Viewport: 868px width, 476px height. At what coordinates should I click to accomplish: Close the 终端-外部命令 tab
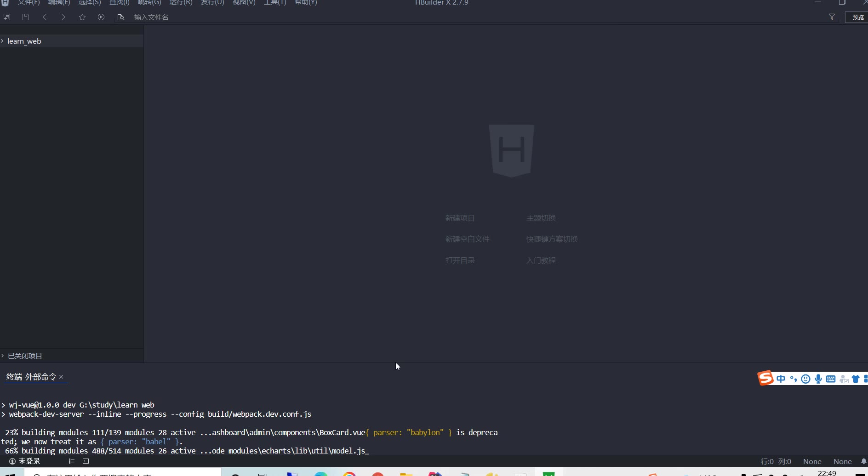(x=61, y=377)
